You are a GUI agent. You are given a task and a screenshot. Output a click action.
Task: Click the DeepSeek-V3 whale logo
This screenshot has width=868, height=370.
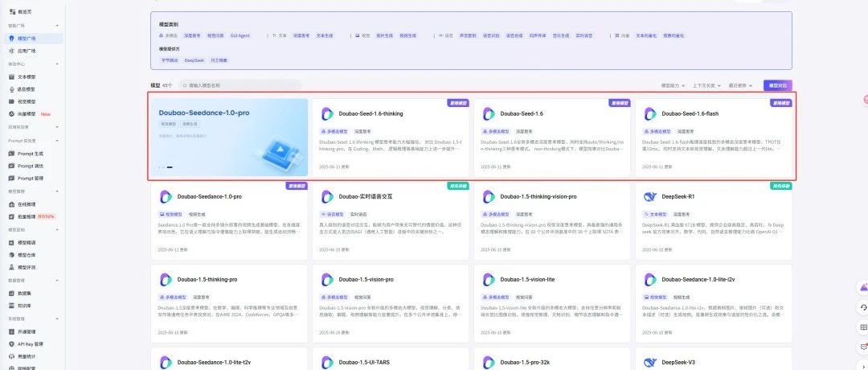(650, 362)
